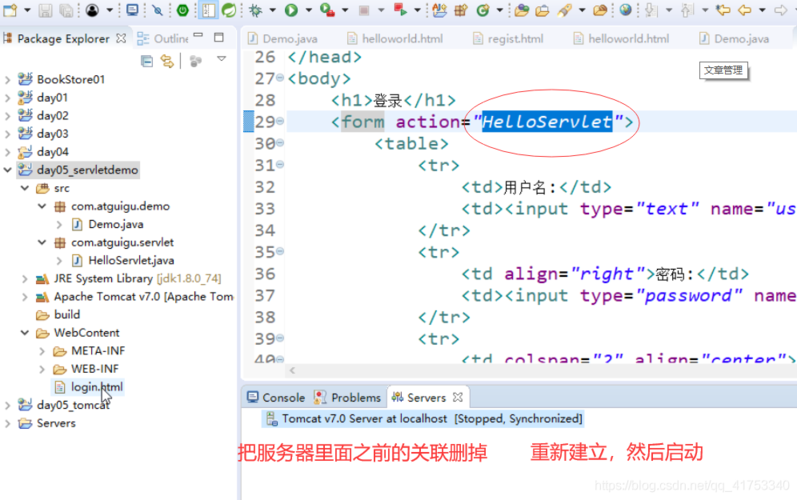This screenshot has width=797, height=500.
Task: Click the New Java Class green C icon
Action: coord(482,10)
